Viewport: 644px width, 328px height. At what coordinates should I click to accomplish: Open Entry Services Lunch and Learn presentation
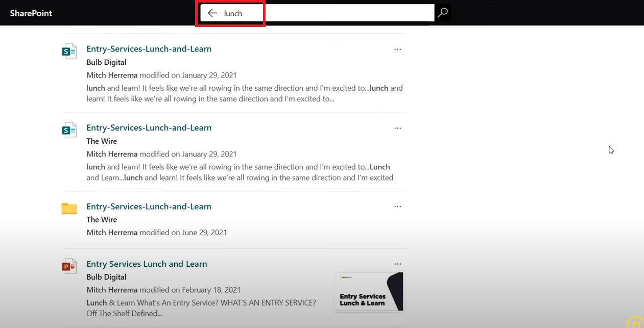147,264
